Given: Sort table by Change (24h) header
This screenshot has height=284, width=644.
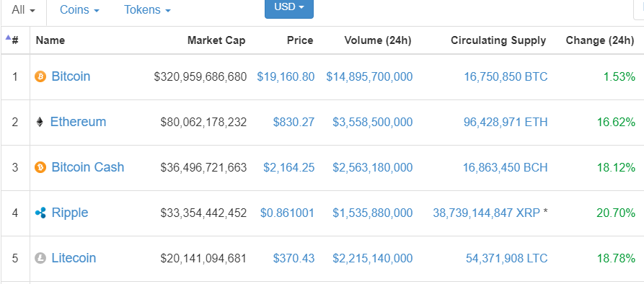Looking at the screenshot, I should click(x=600, y=40).
